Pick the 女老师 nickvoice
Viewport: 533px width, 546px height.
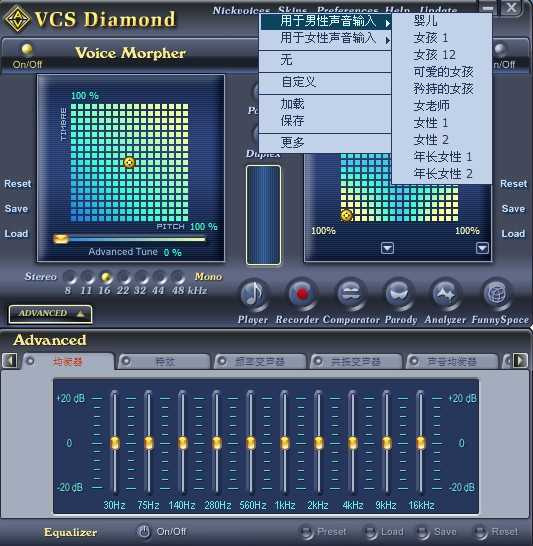tap(441, 106)
